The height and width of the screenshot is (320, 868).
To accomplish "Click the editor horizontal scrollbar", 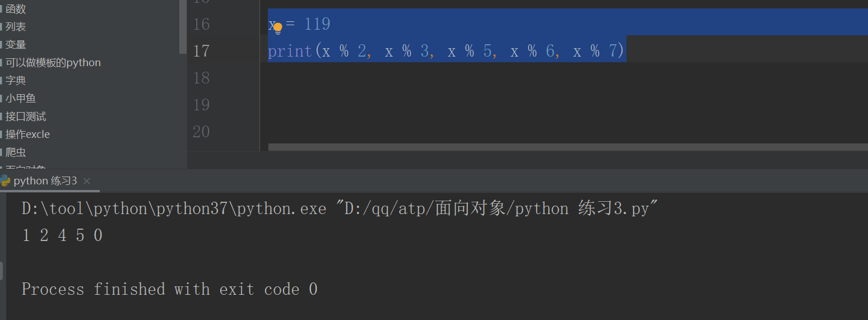I will click(x=568, y=147).
